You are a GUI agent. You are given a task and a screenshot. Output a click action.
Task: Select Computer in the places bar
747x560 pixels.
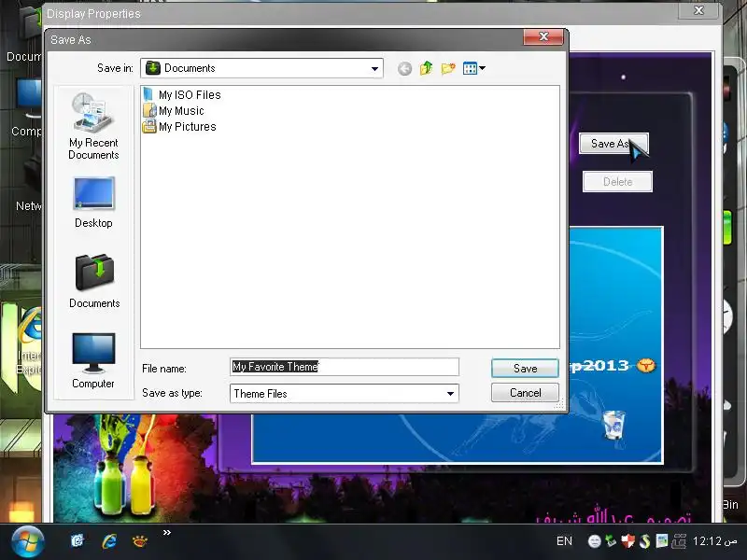93,360
